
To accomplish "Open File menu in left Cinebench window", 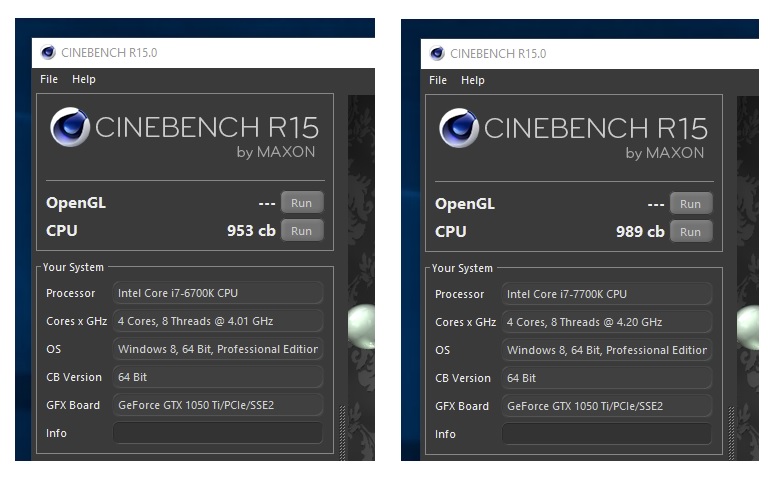I will 49,79.
